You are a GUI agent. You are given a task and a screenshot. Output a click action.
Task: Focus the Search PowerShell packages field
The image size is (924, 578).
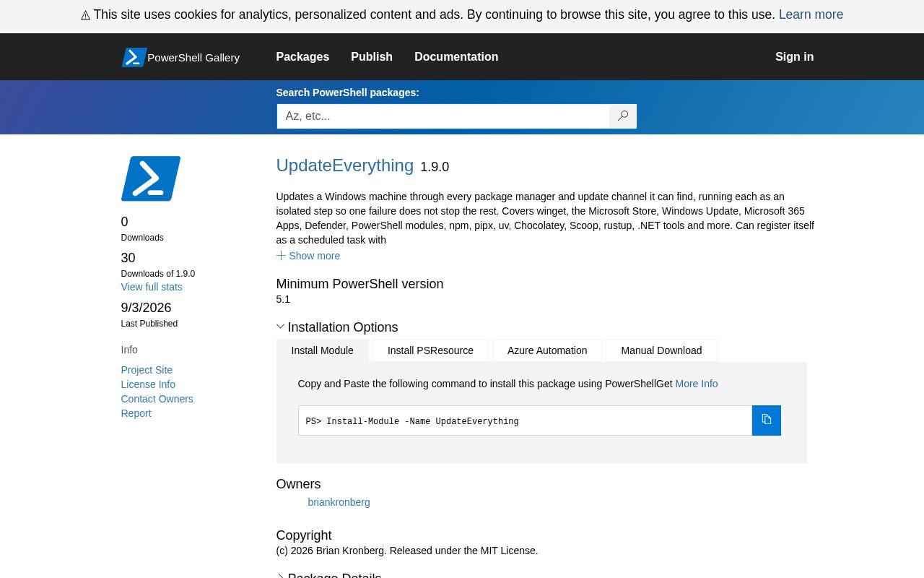coord(443,116)
